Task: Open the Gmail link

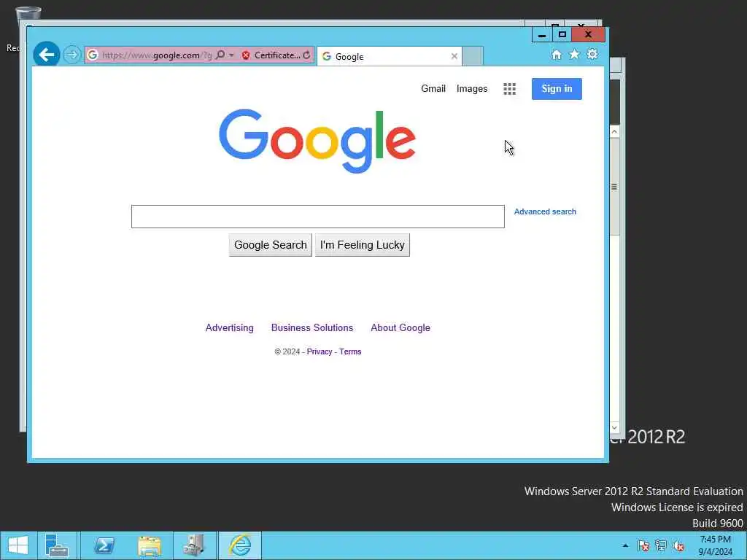Action: (433, 88)
